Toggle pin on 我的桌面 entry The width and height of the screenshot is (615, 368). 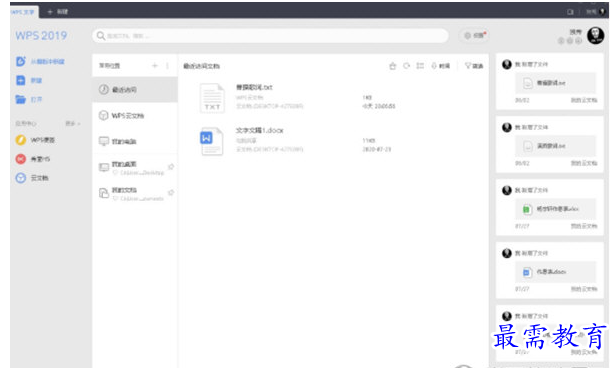171,167
